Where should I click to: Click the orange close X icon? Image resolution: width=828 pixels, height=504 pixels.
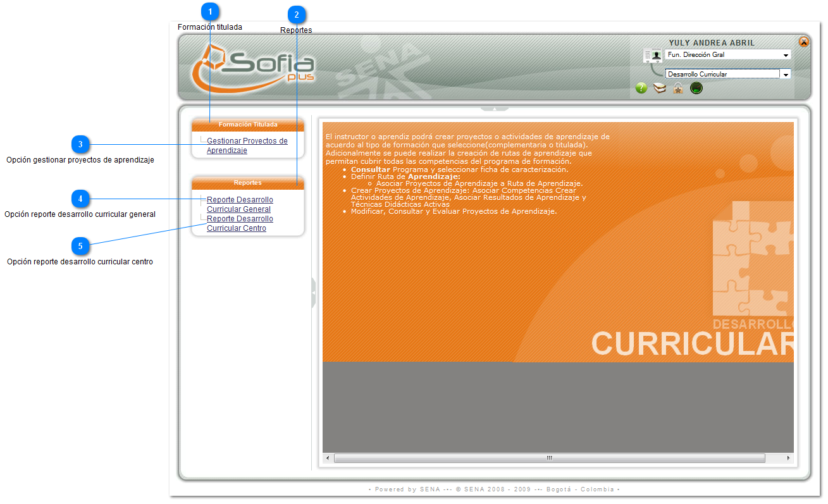pyautogui.click(x=804, y=42)
